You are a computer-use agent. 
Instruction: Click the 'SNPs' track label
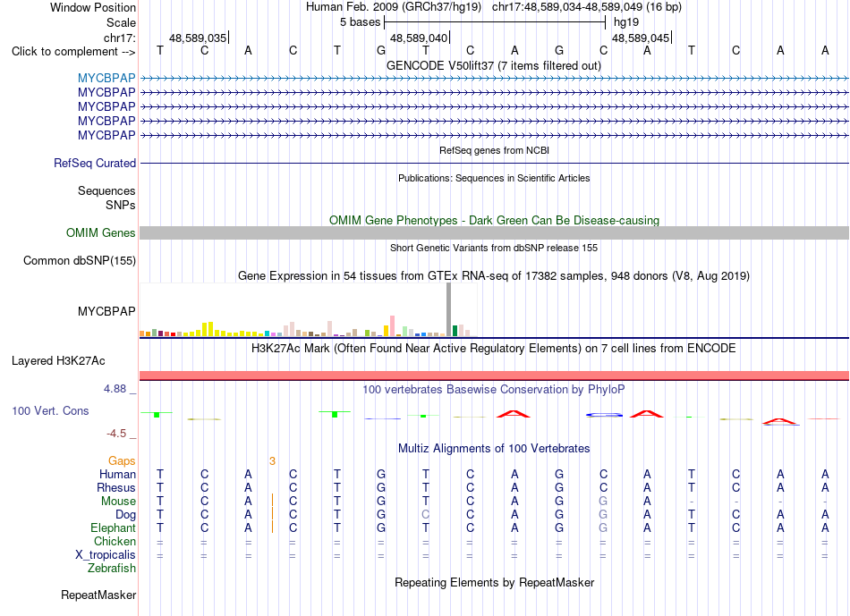[x=121, y=205]
